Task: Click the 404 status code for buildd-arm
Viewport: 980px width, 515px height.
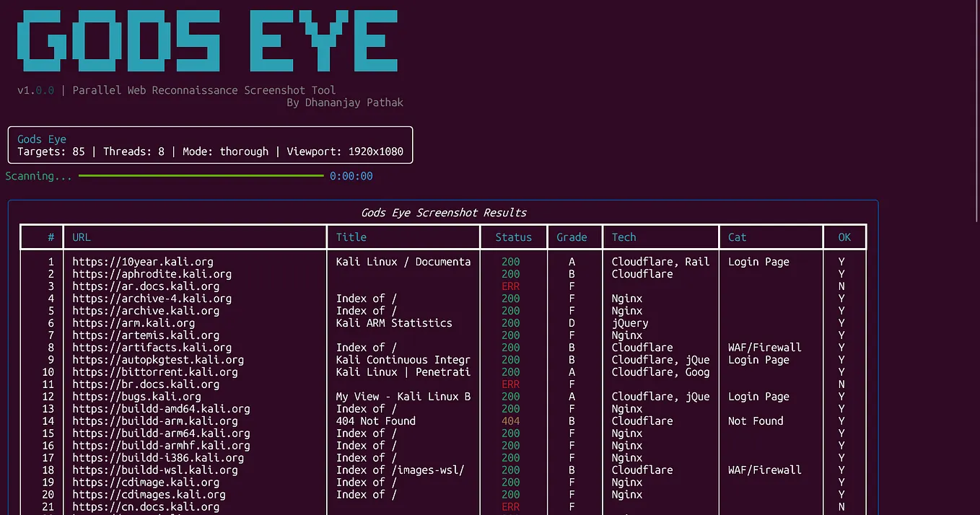Action: click(511, 421)
